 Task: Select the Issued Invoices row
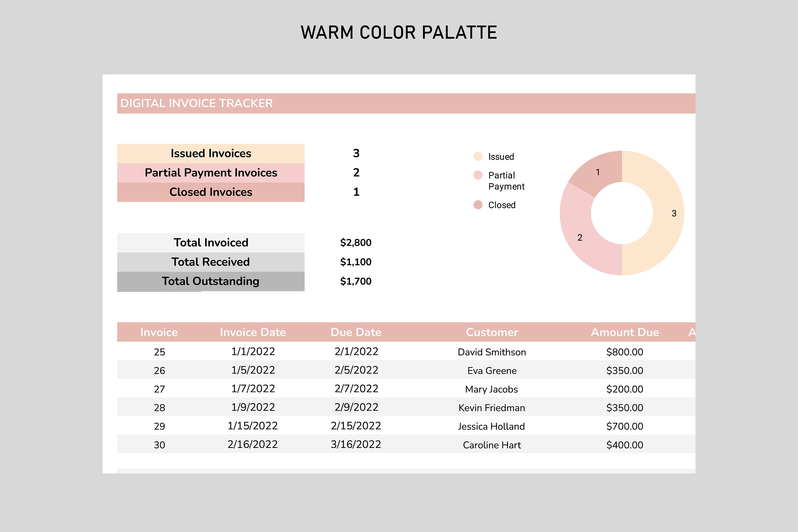210,153
